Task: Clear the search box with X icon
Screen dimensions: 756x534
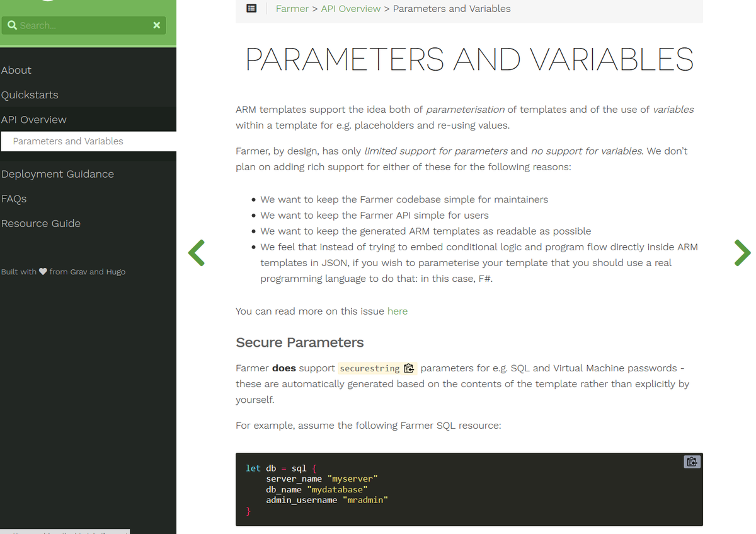Action: [x=156, y=25]
